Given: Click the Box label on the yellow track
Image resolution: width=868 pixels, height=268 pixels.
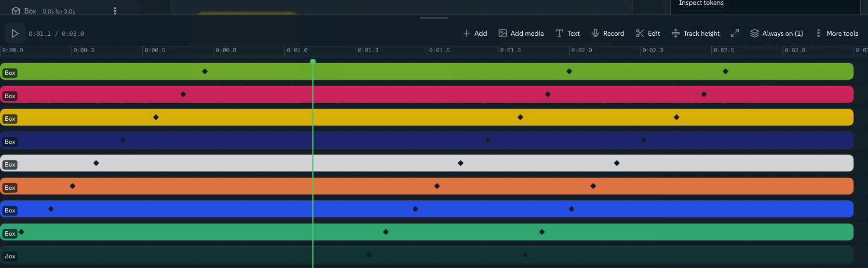Looking at the screenshot, I should pyautogui.click(x=10, y=119).
